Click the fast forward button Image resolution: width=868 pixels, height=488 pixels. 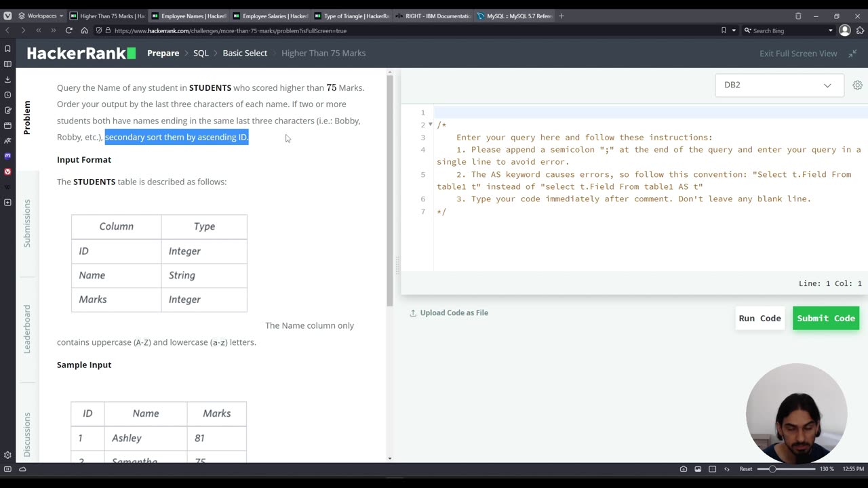click(x=53, y=30)
